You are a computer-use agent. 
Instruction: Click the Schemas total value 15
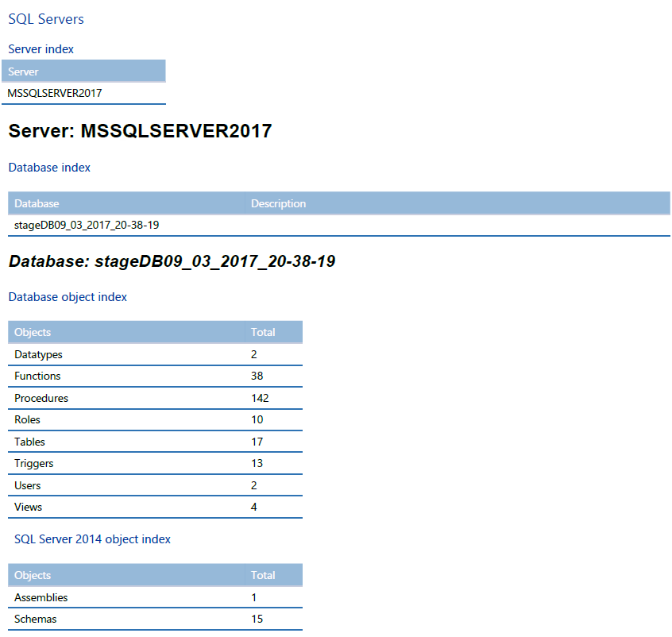tap(257, 619)
